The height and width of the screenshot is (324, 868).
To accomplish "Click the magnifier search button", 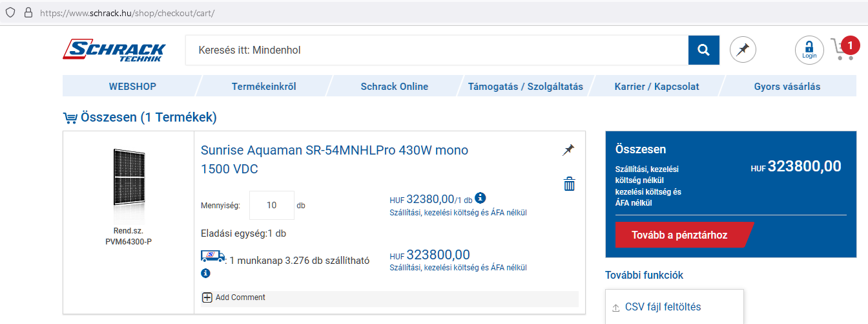I will pyautogui.click(x=704, y=50).
